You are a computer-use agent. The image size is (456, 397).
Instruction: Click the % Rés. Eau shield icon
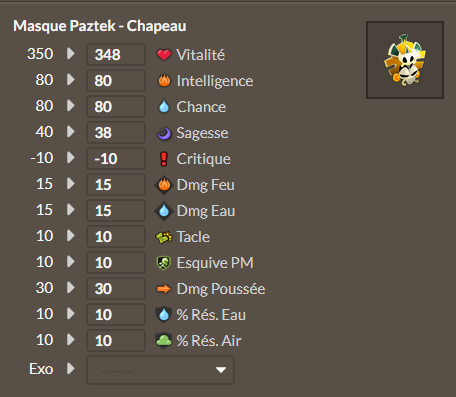(164, 315)
